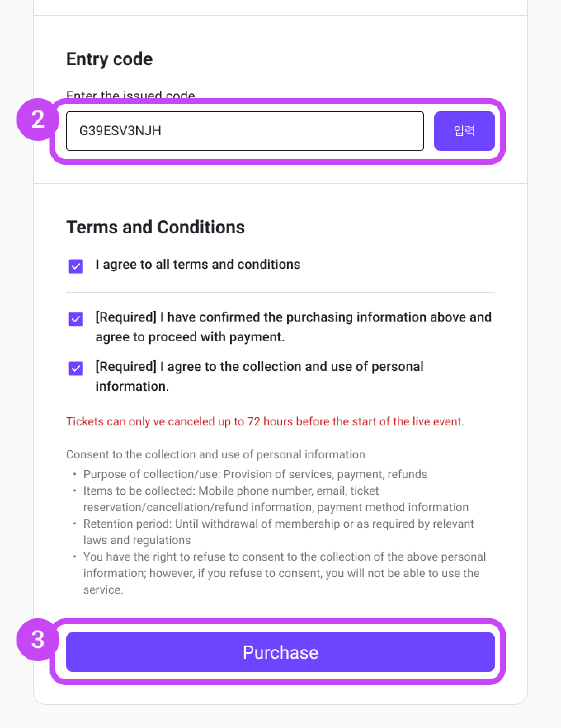The image size is (561, 728).
Task: Click the purple step 3 badge
Action: click(38, 640)
